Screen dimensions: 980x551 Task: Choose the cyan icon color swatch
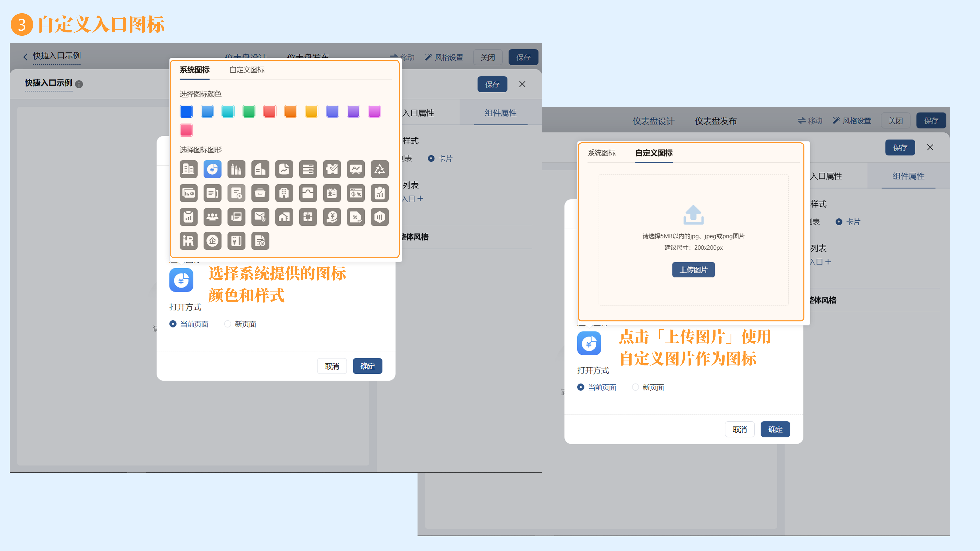(x=228, y=111)
